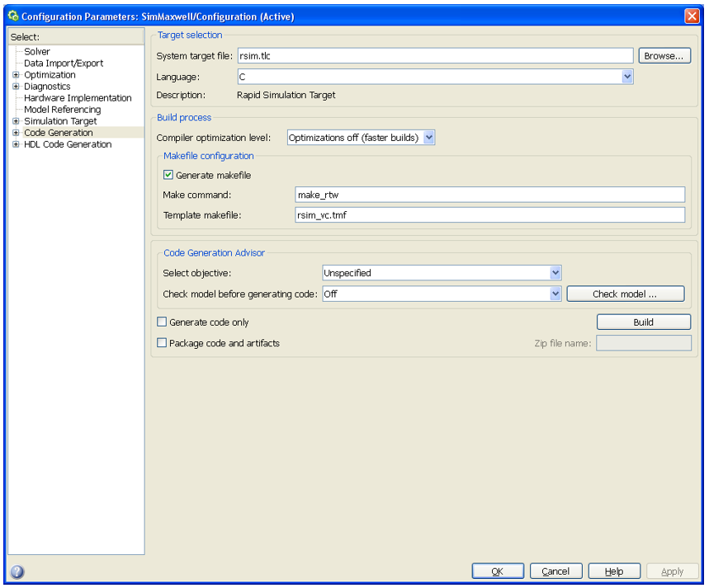Click the Help button
The width and height of the screenshot is (709, 588).
[x=614, y=572]
